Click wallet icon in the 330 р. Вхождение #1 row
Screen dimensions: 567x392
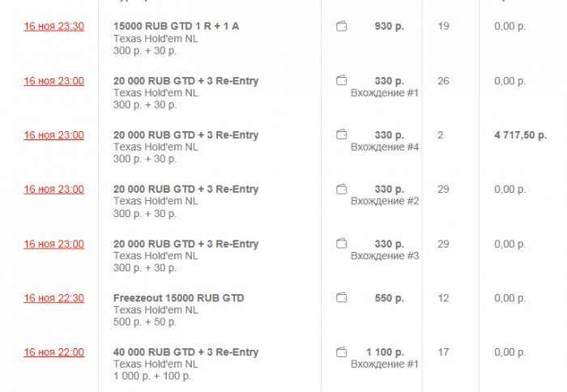pos(342,81)
